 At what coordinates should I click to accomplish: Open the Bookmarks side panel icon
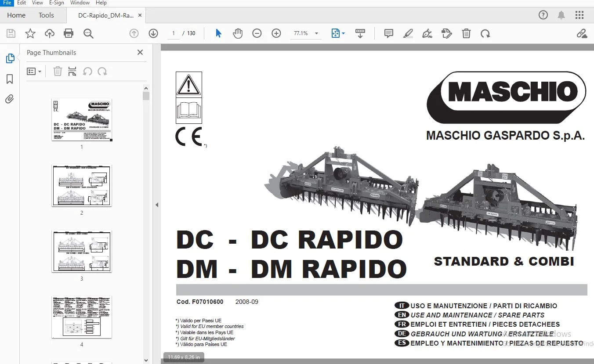(10, 79)
